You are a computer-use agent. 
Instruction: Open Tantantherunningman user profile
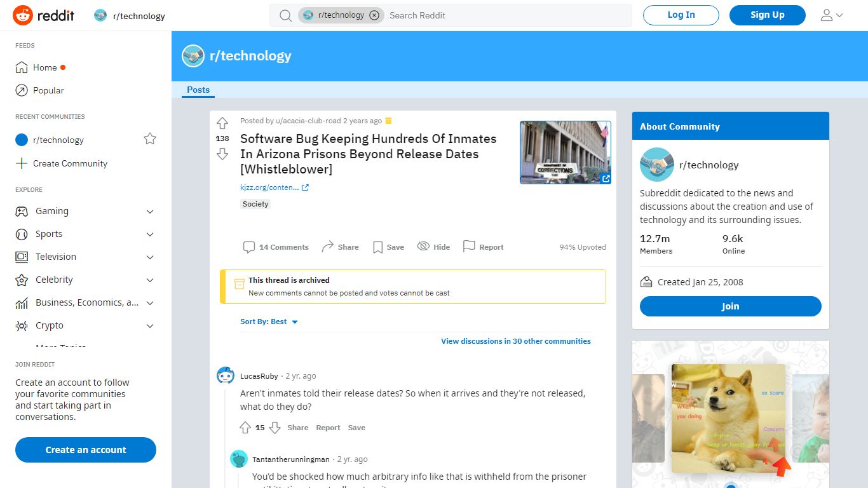tap(291, 459)
